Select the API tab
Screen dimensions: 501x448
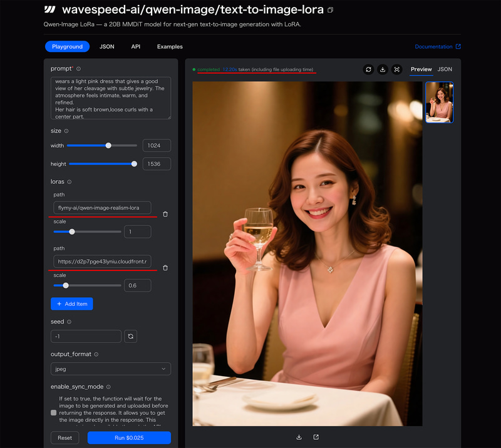click(135, 46)
